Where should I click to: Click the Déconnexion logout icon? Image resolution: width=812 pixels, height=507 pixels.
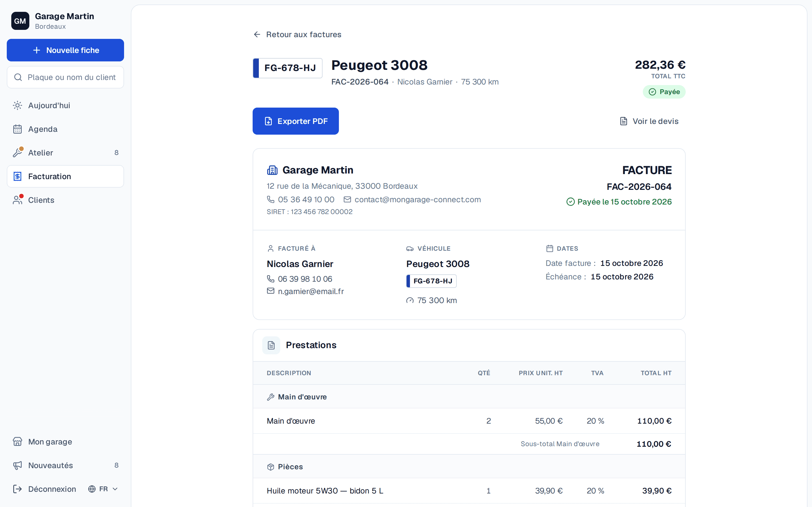pyautogui.click(x=17, y=489)
